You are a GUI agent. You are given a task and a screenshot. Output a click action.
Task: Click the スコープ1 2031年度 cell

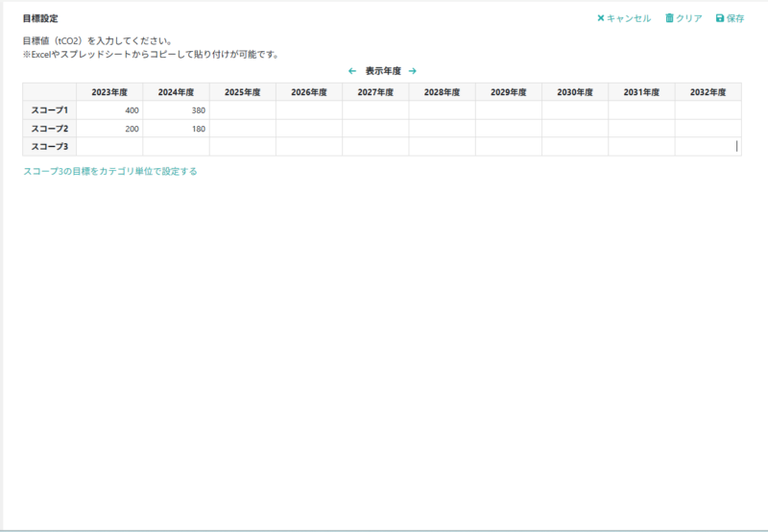click(641, 110)
